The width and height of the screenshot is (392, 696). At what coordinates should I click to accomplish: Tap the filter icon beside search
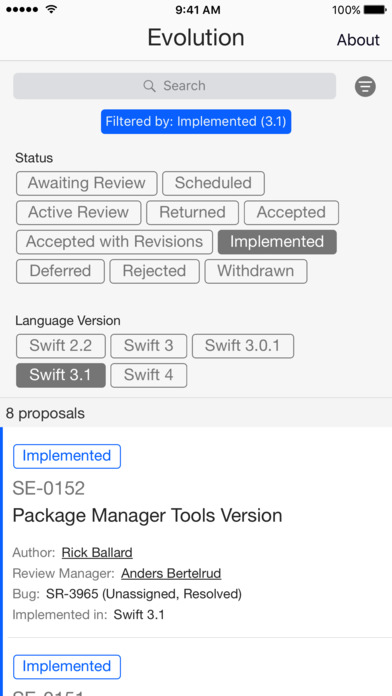pos(365,86)
